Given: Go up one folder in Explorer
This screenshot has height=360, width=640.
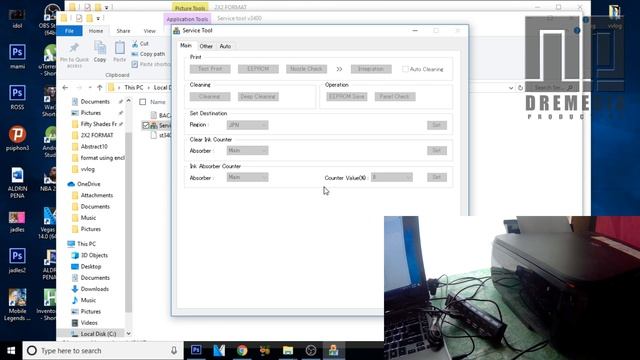Looking at the screenshot, I should 100,87.
